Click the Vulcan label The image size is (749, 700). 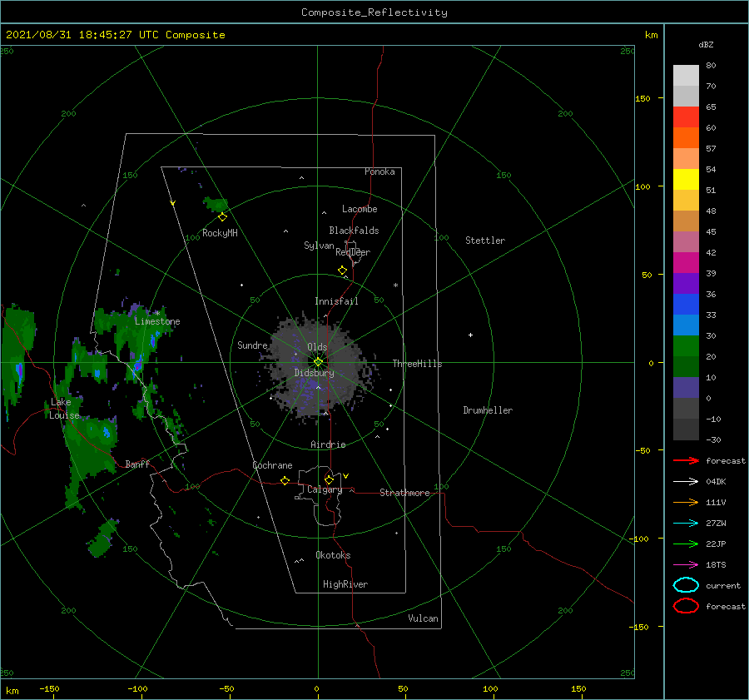(x=424, y=618)
